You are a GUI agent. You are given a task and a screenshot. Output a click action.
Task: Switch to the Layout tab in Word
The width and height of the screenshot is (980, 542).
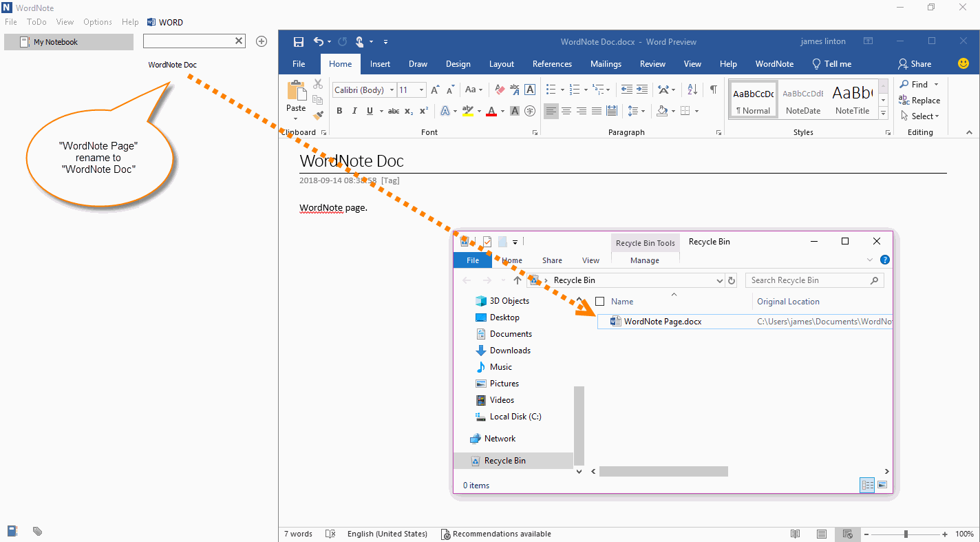(502, 64)
